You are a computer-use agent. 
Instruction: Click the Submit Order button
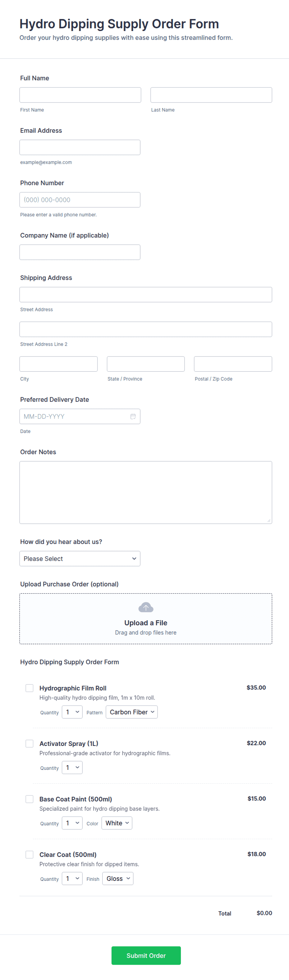146,955
